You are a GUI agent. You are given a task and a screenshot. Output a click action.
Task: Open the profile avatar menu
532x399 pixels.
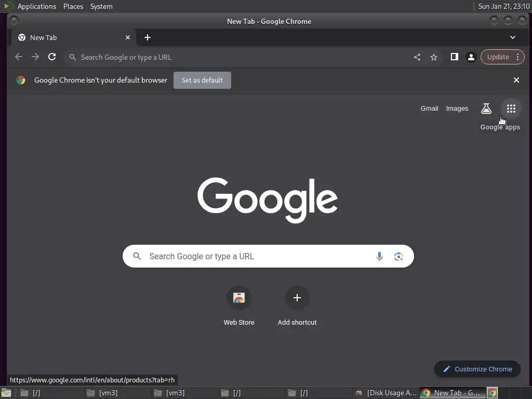[471, 57]
